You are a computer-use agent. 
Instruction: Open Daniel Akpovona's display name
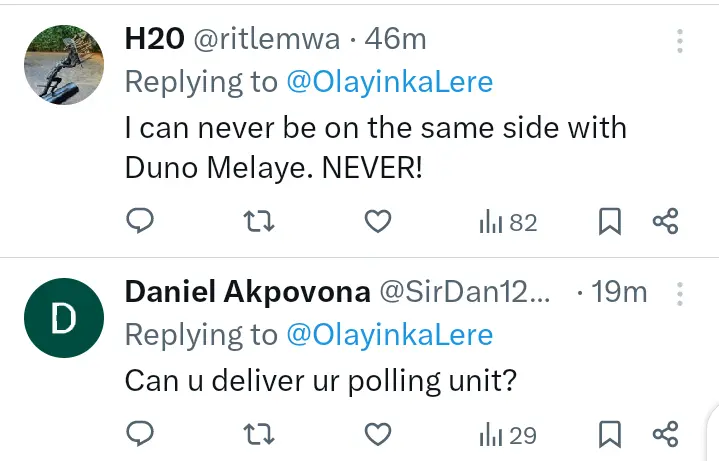(243, 293)
